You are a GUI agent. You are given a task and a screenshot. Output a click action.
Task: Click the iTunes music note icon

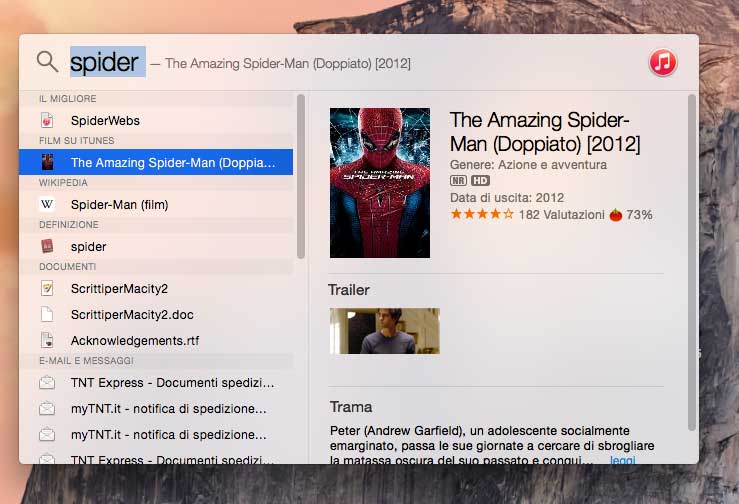(663, 62)
